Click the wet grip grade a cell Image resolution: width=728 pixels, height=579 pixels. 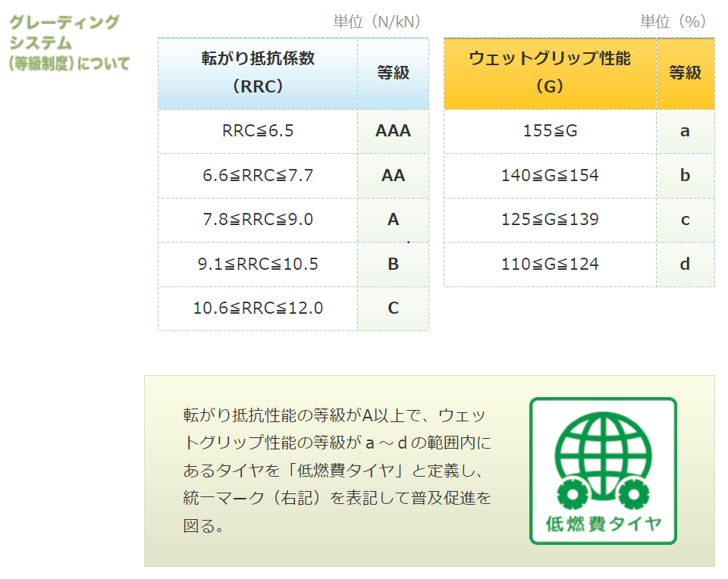[685, 131]
